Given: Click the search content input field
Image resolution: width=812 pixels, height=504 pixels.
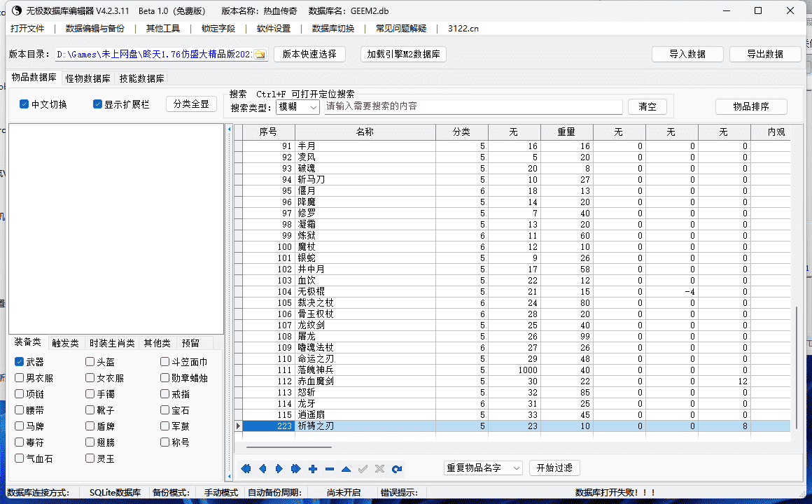Looking at the screenshot, I should point(473,106).
